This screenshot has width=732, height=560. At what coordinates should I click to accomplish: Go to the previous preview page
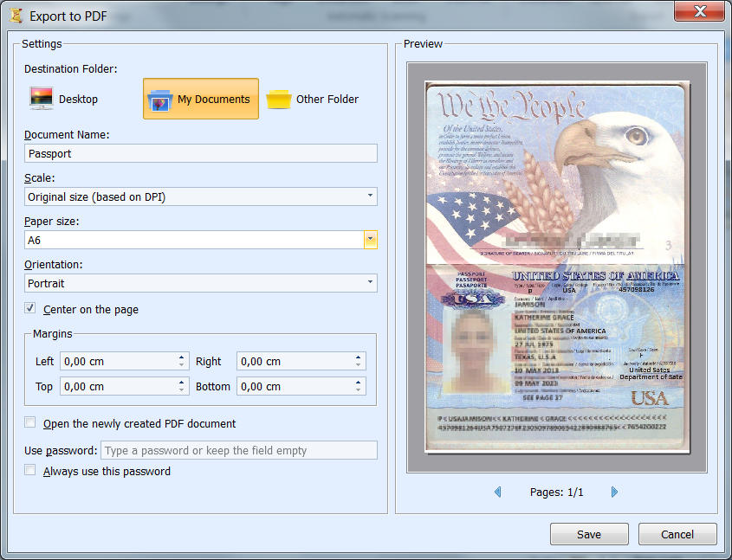point(497,492)
